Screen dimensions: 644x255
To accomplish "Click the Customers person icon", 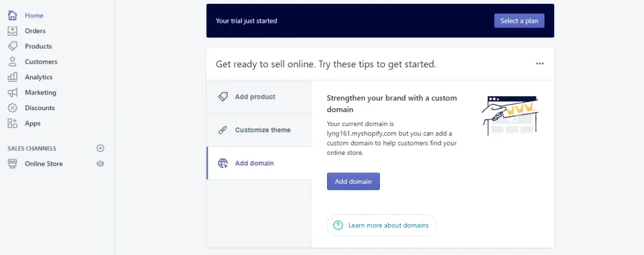I will pyautogui.click(x=12, y=62).
